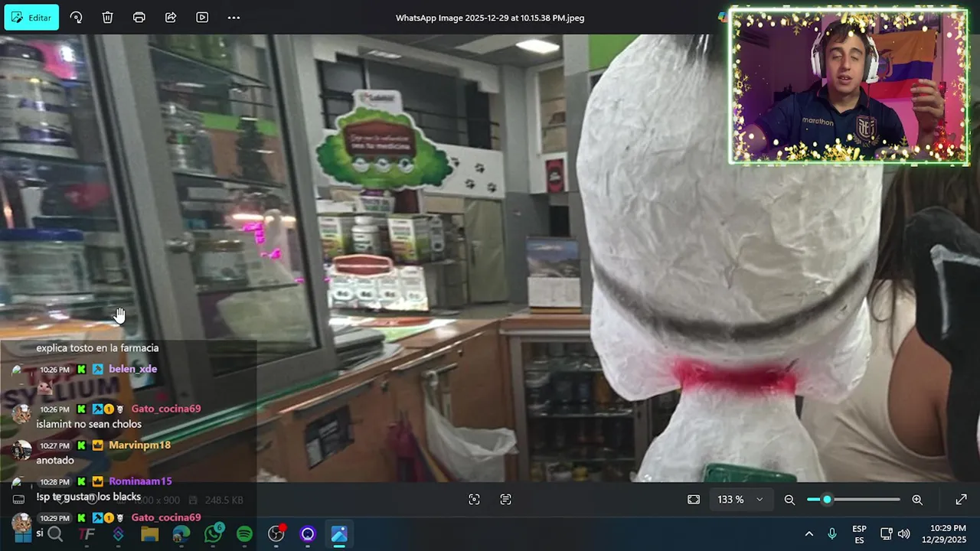Click username belen_xde in chat
This screenshot has width=980, height=551.
(132, 369)
